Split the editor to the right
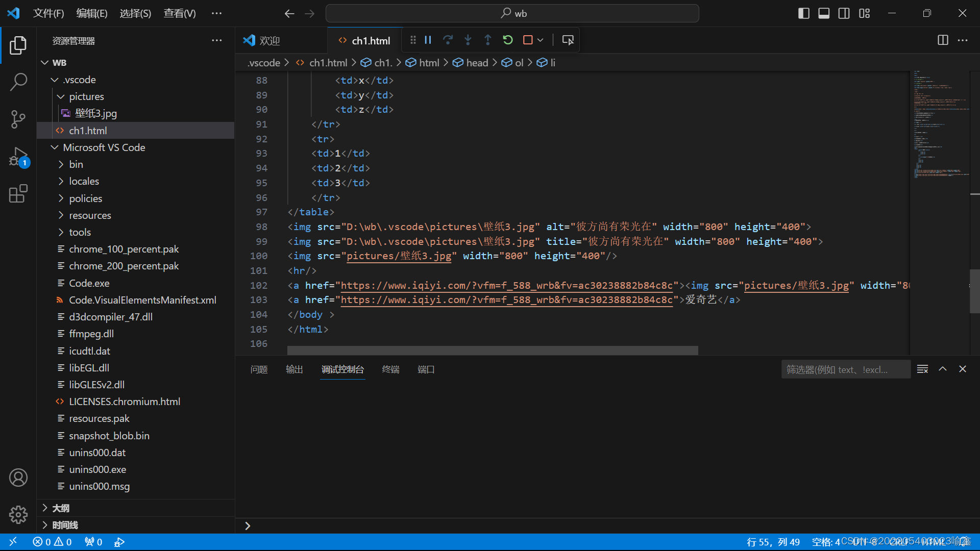The image size is (980, 551). click(943, 40)
